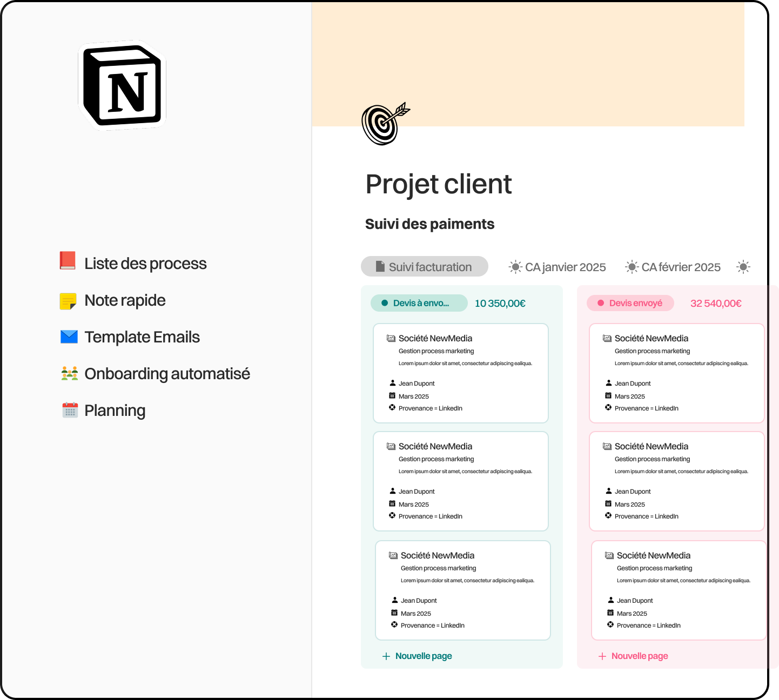Open Liste des process page

(145, 264)
